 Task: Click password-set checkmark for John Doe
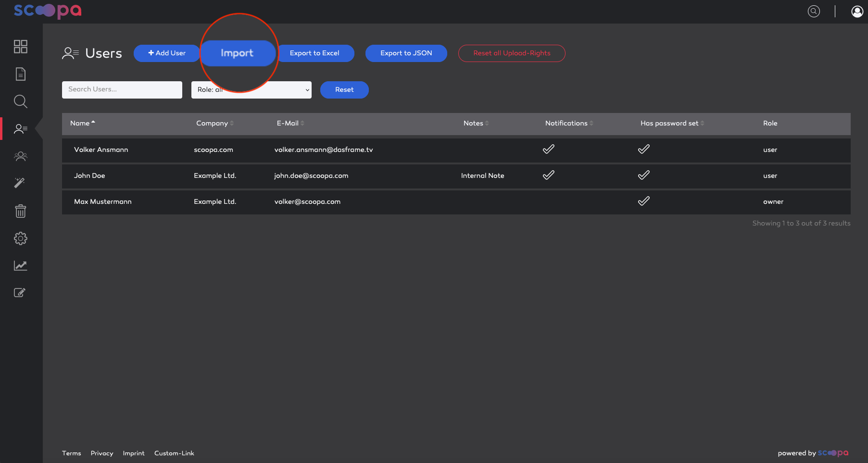(x=644, y=175)
